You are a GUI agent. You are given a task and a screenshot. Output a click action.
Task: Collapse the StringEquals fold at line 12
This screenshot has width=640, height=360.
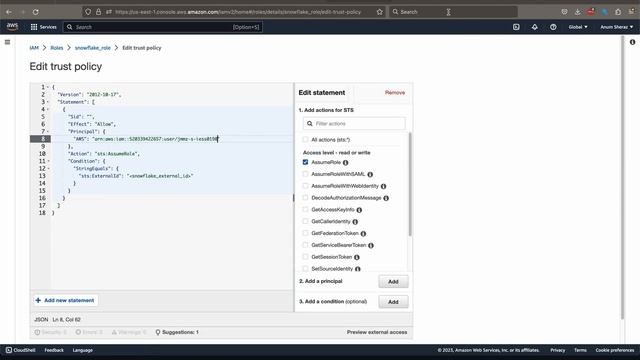coord(48,168)
